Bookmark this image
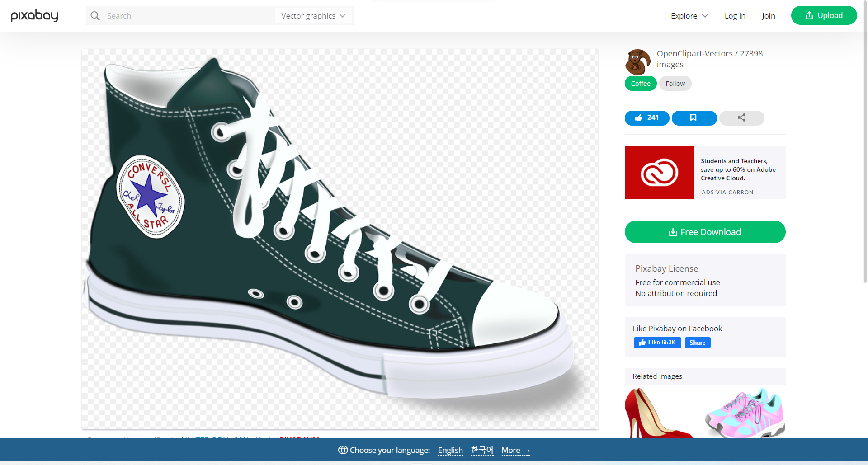Viewport: 868px width, 465px height. (x=694, y=118)
